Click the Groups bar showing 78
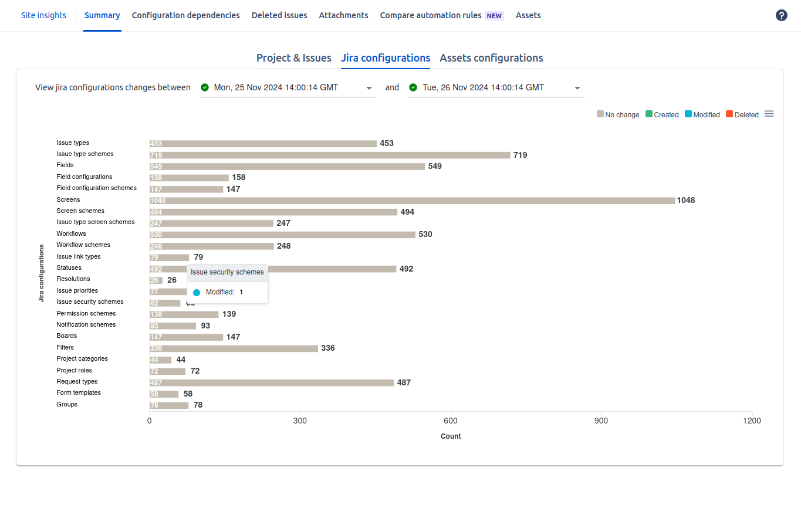The image size is (801, 532). pyautogui.click(x=170, y=405)
